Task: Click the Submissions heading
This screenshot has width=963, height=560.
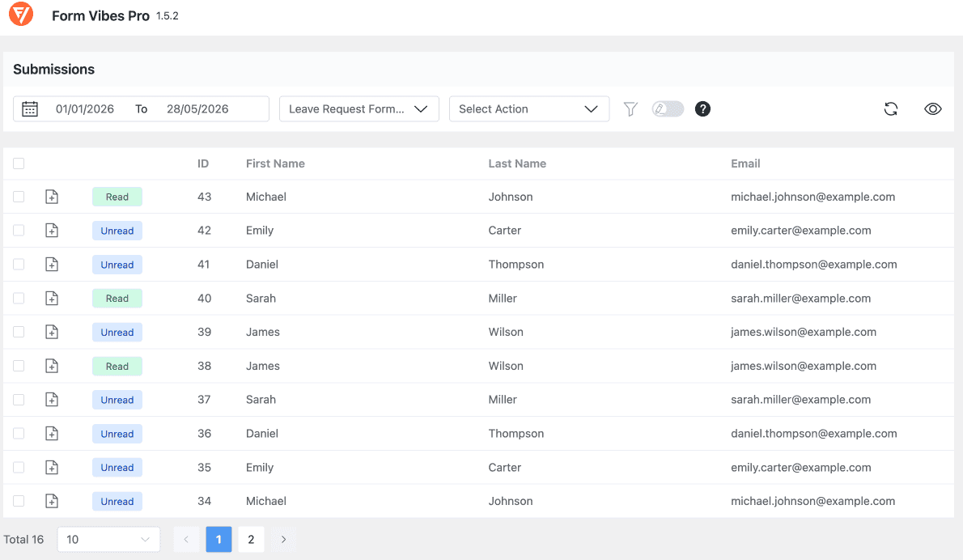Action: click(x=54, y=70)
